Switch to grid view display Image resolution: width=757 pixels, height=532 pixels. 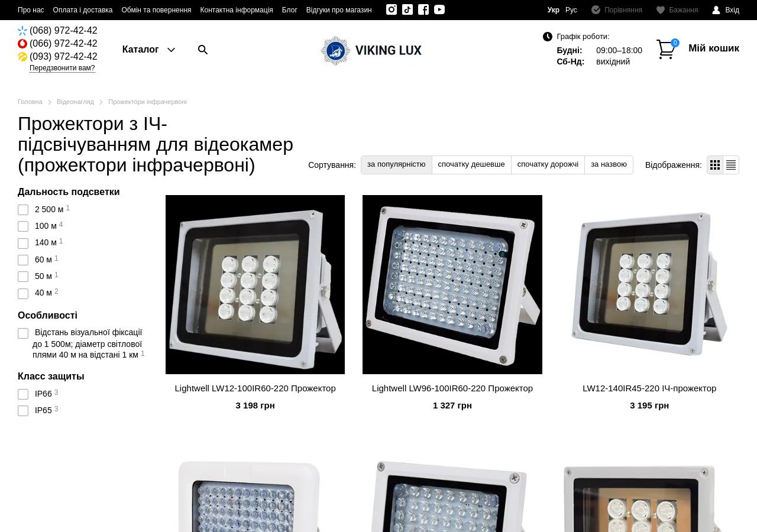715,165
